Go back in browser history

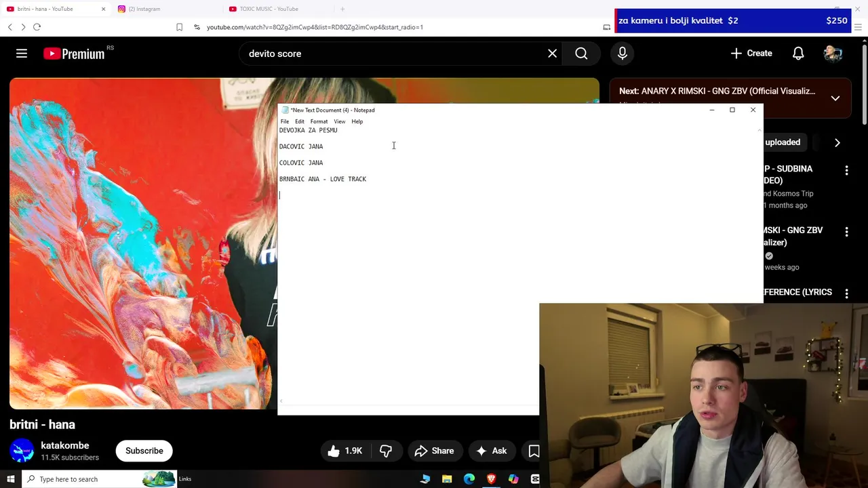pyautogui.click(x=9, y=27)
